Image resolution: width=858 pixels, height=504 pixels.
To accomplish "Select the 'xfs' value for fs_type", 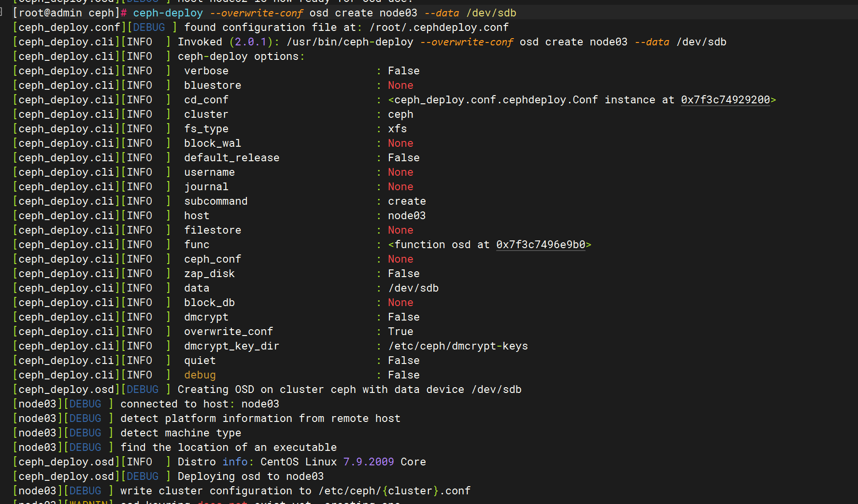I will (x=397, y=129).
